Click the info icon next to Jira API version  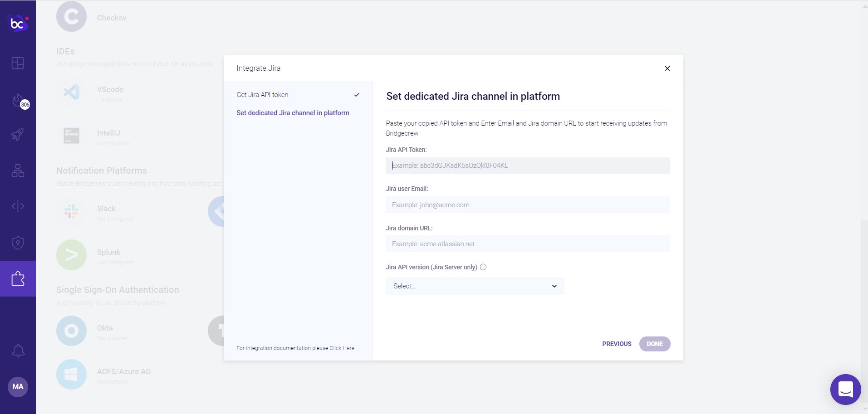coord(483,267)
